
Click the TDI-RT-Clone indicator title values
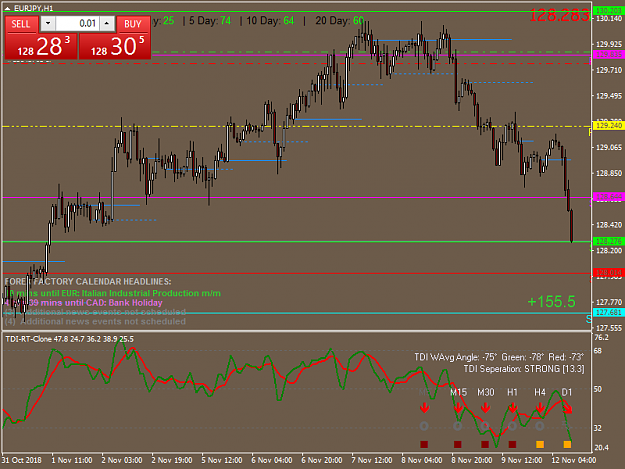click(69, 339)
